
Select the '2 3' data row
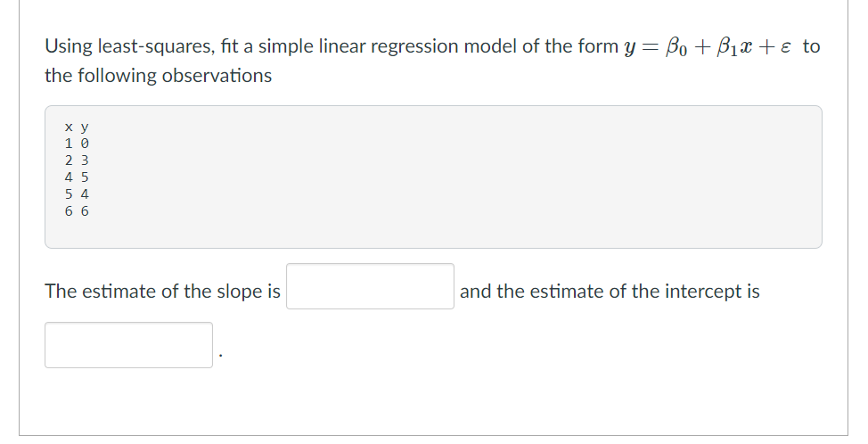tap(77, 160)
